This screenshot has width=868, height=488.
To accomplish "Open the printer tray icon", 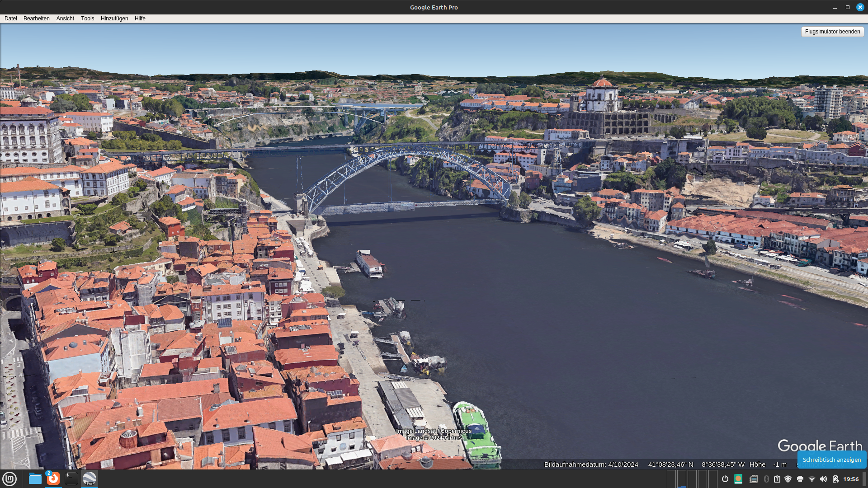I will [x=800, y=479].
